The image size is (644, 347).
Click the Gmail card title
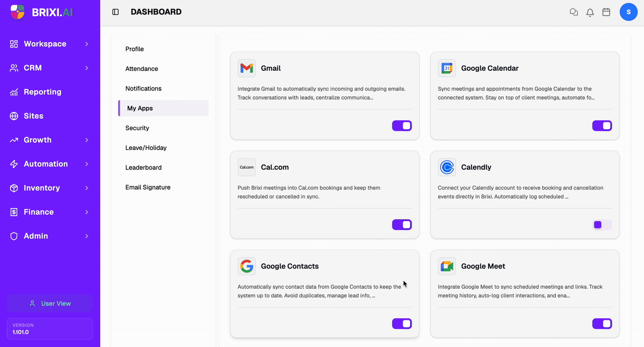(271, 68)
